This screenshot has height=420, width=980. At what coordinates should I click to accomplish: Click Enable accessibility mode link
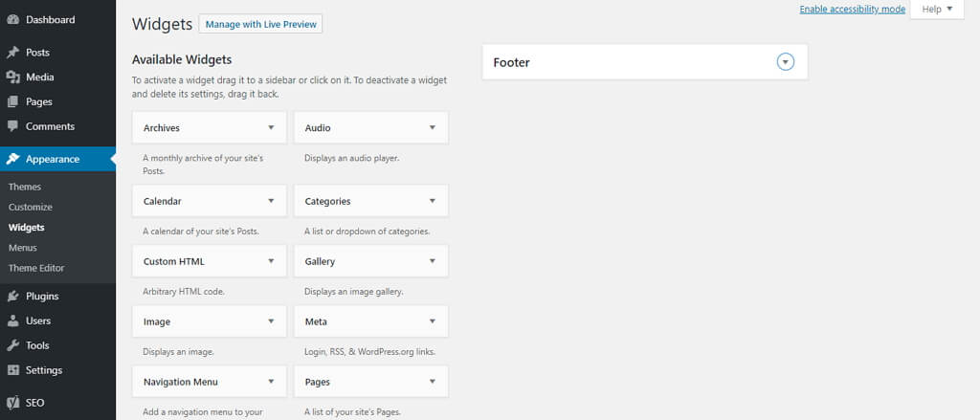[x=853, y=10]
